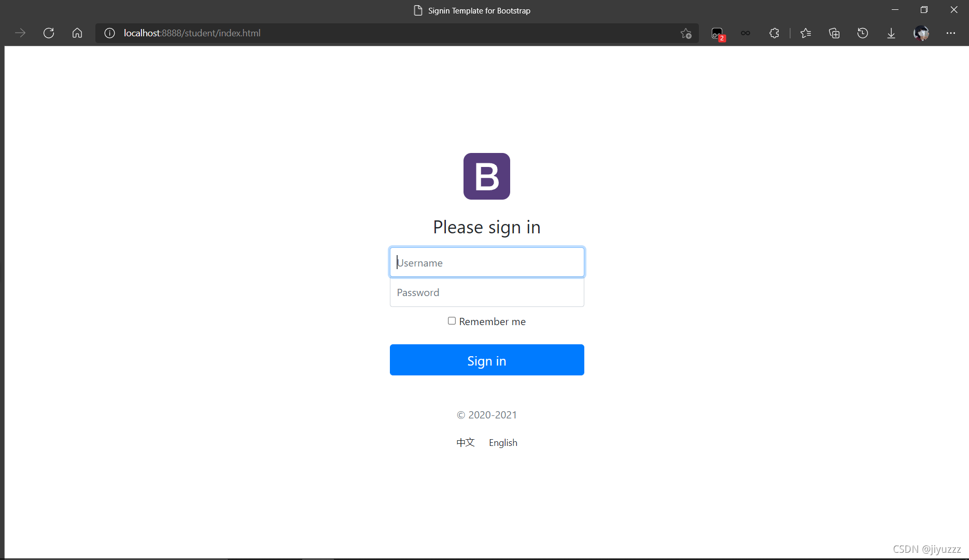Open browsing history
Image resolution: width=969 pixels, height=560 pixels.
coord(863,33)
